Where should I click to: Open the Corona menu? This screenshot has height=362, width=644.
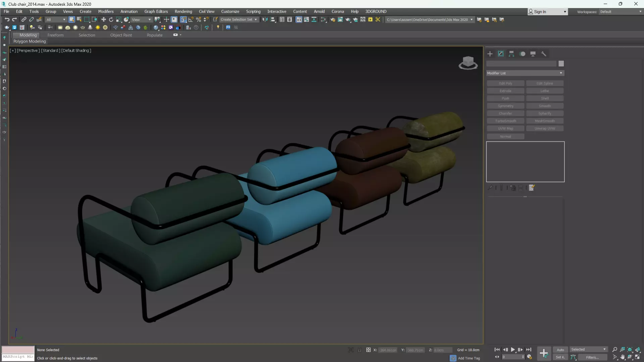pos(338,11)
